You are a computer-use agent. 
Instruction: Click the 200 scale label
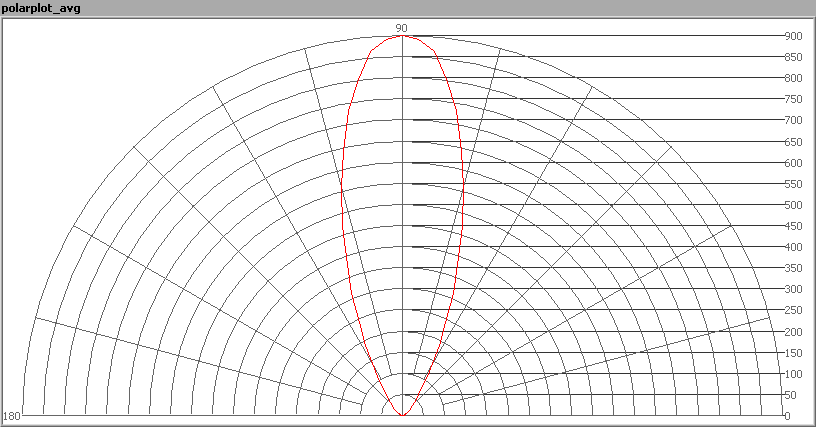point(793,332)
